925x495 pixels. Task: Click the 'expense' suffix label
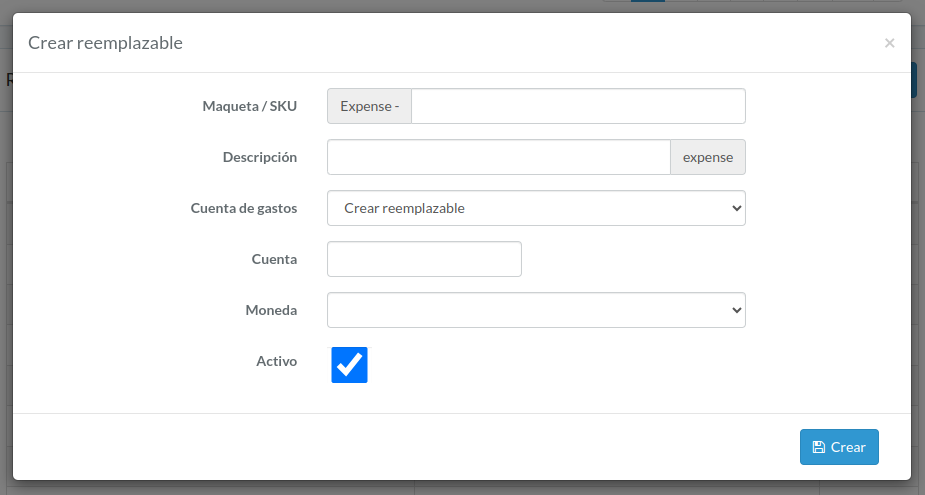point(708,157)
